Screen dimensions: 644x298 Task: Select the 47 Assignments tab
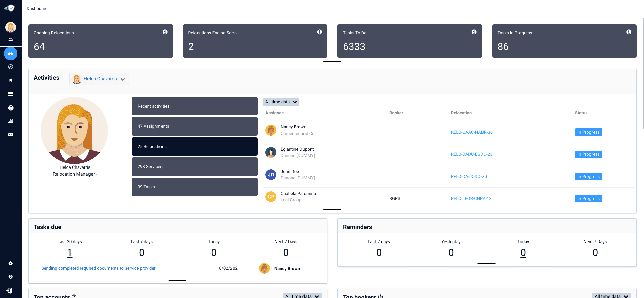pos(194,126)
